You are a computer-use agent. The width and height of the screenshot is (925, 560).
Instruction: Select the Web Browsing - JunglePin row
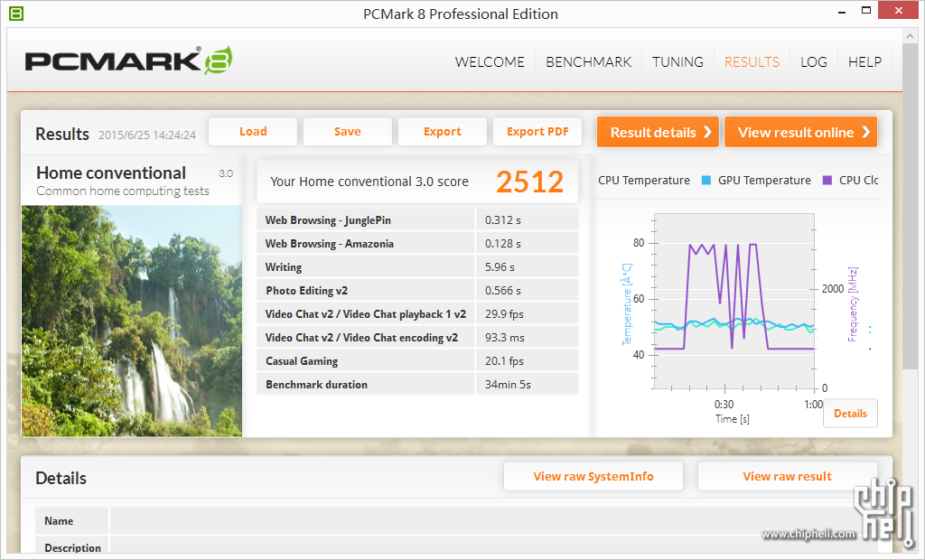417,220
